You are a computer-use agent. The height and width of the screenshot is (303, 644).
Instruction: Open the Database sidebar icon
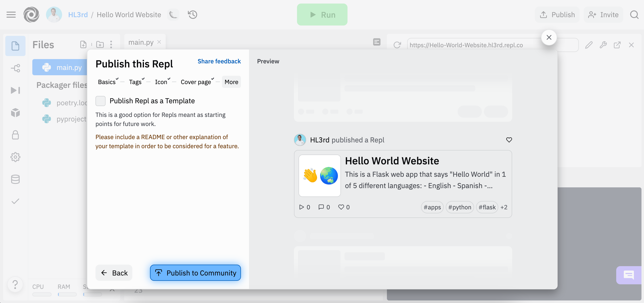(15, 179)
